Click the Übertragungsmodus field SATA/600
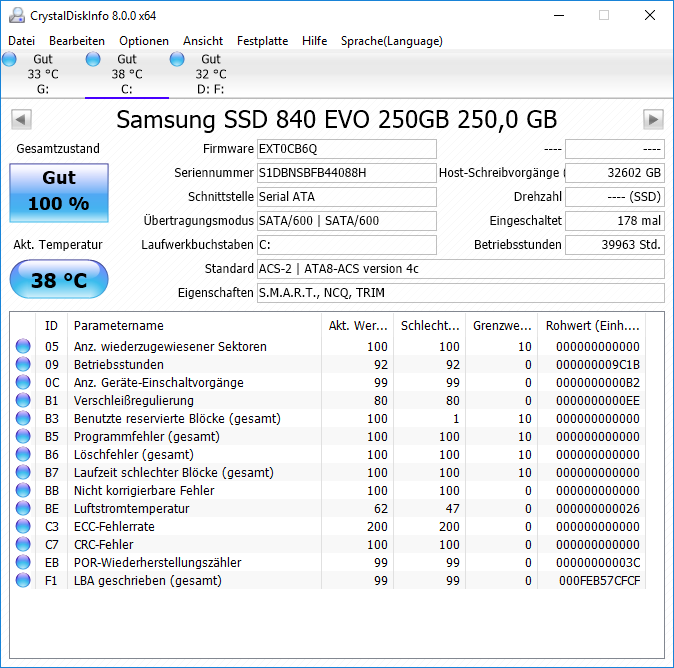This screenshot has height=668, width=674. coord(346,221)
